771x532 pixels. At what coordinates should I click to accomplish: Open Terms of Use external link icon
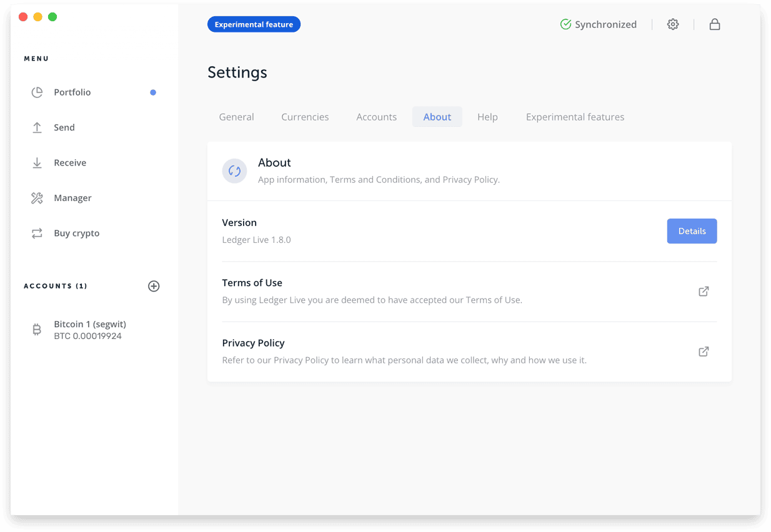(704, 291)
